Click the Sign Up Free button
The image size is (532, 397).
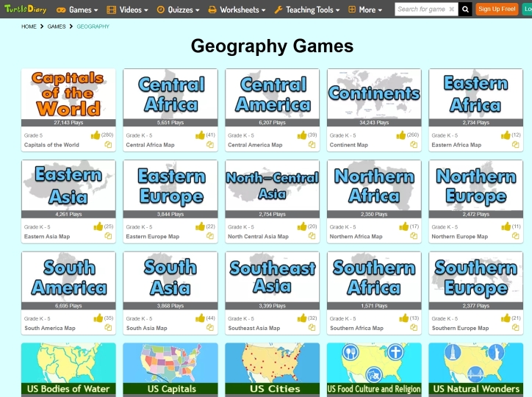pyautogui.click(x=497, y=10)
